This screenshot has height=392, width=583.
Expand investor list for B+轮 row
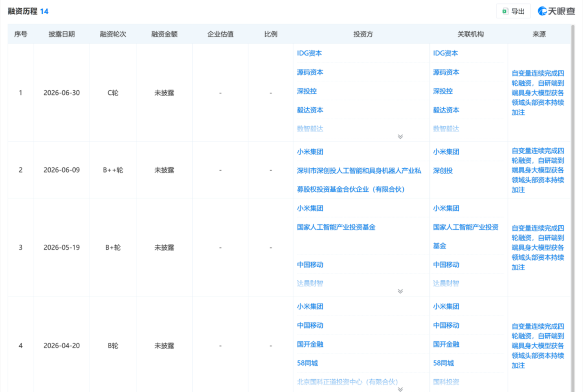[400, 291]
